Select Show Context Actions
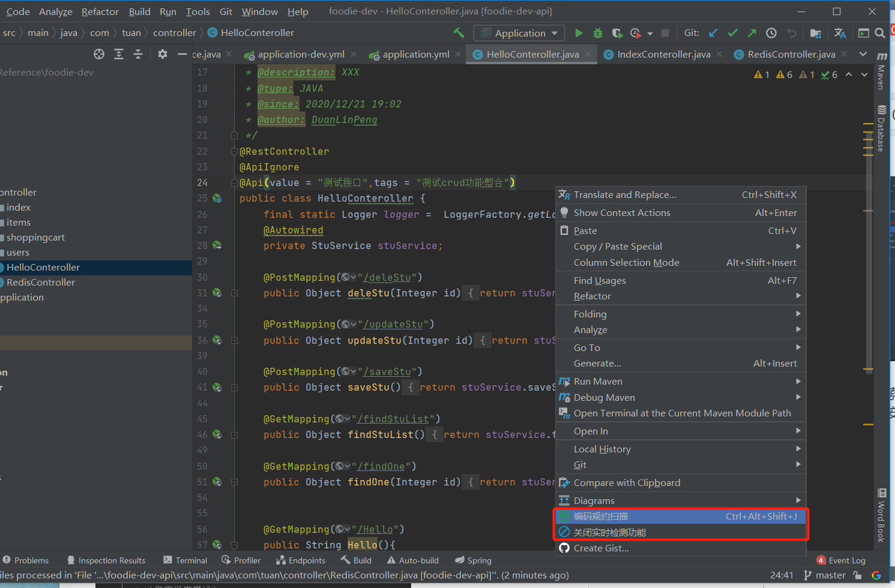The image size is (895, 588). pos(681,213)
